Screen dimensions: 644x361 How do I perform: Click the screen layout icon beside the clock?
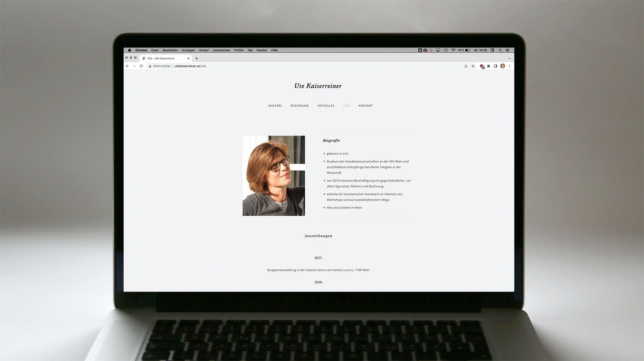click(492, 50)
